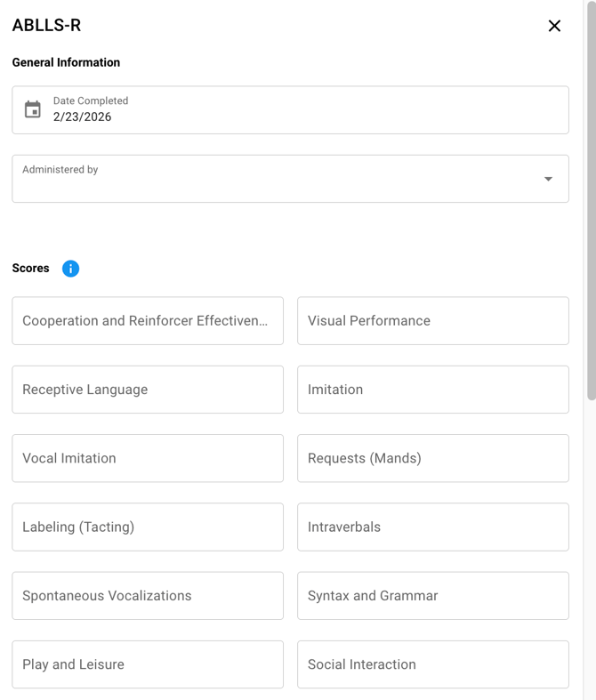Click the General Information heading
The height and width of the screenshot is (700, 596).
pos(66,62)
